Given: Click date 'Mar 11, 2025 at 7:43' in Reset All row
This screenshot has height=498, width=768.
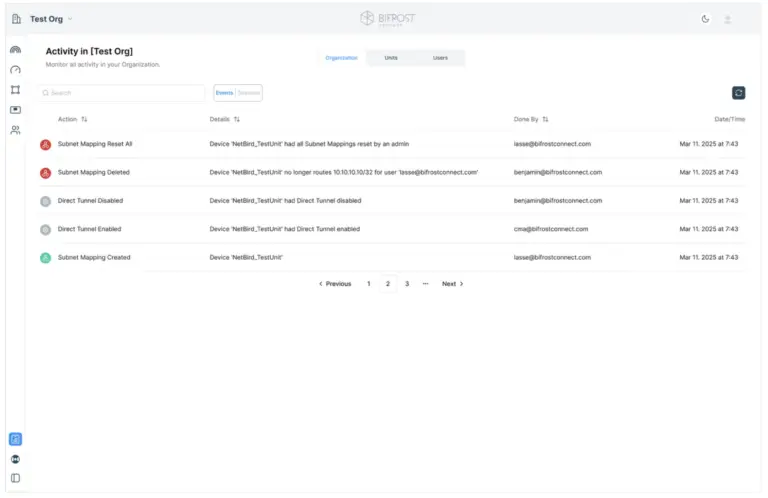Looking at the screenshot, I should (x=709, y=144).
